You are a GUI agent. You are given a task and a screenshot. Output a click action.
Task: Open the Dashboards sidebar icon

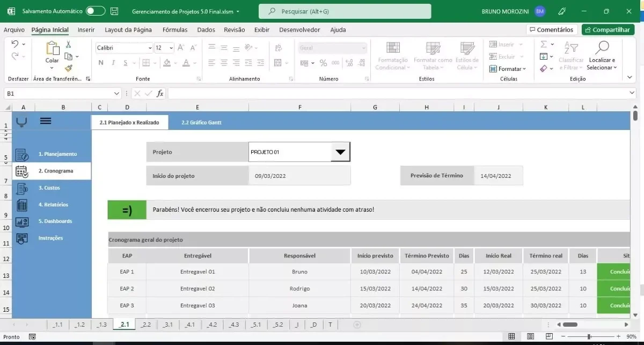(22, 221)
